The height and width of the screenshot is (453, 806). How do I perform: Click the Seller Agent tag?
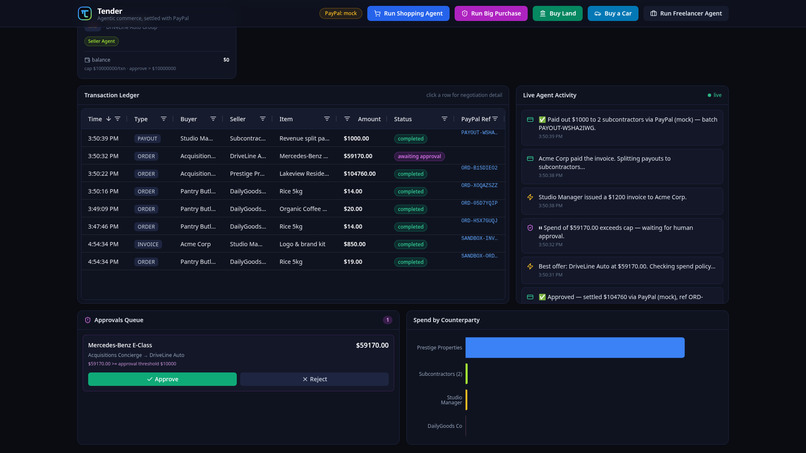[x=101, y=41]
